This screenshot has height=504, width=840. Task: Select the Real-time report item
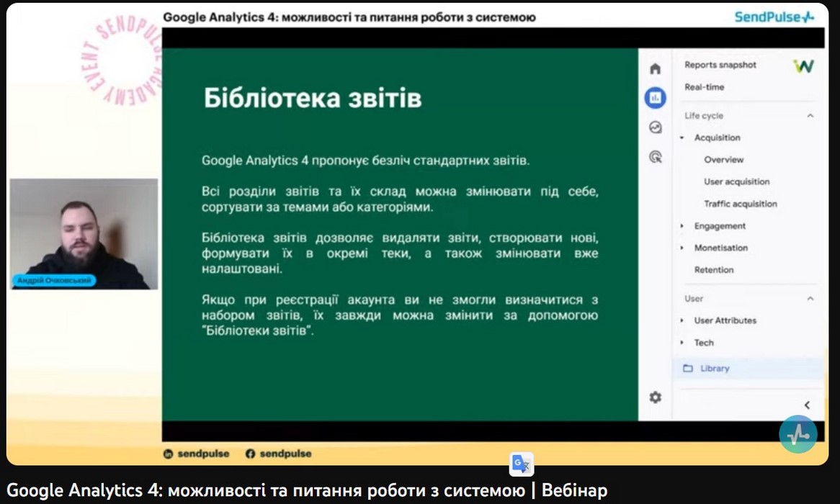coord(705,87)
